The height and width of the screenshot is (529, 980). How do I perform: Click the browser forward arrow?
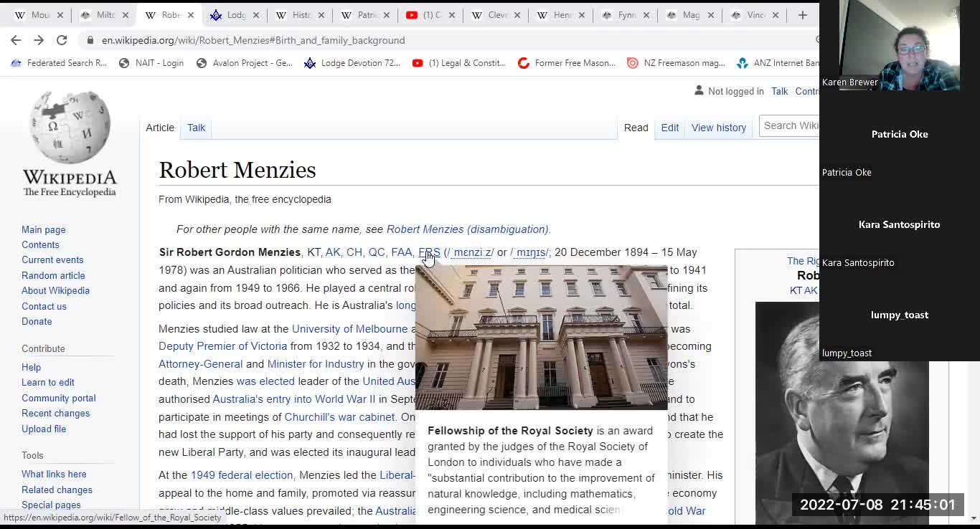[x=39, y=40]
